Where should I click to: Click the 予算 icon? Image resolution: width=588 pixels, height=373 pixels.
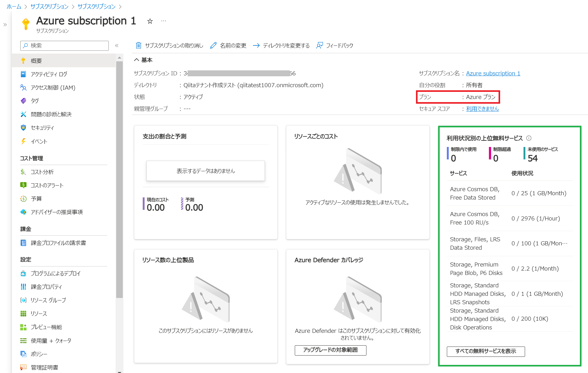(23, 199)
